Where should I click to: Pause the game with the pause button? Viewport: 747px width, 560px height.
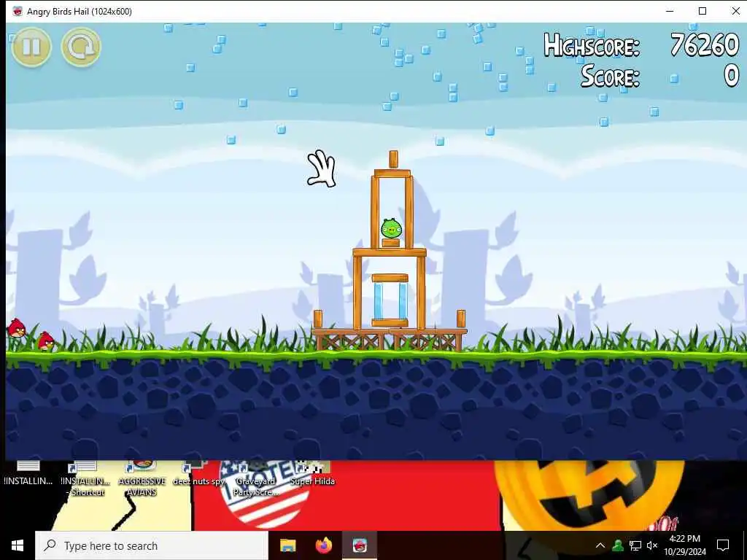(x=31, y=47)
